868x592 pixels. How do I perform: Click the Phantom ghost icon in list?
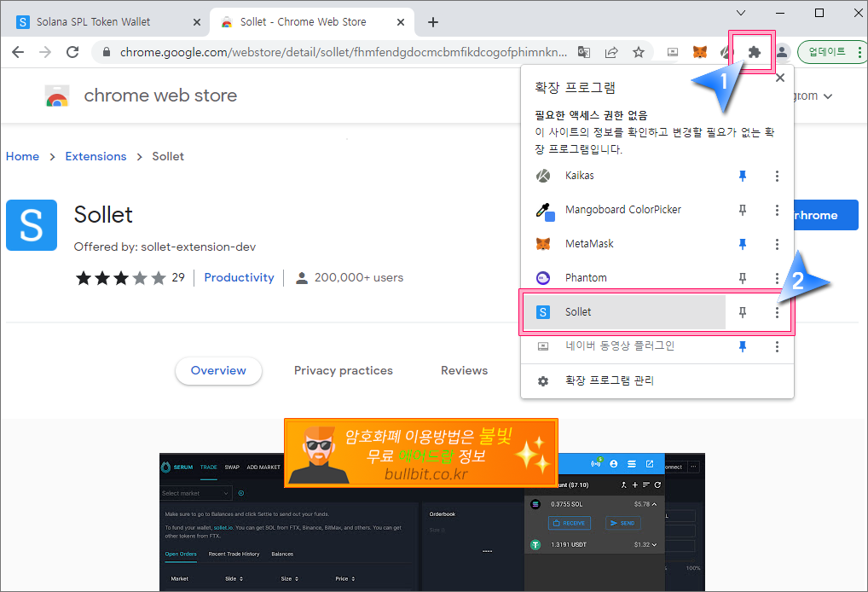pos(543,278)
